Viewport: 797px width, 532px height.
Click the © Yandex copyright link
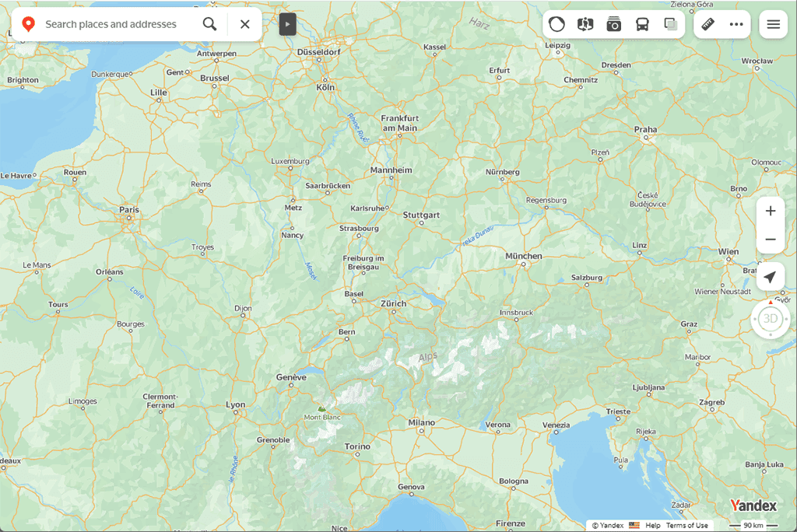(607, 526)
